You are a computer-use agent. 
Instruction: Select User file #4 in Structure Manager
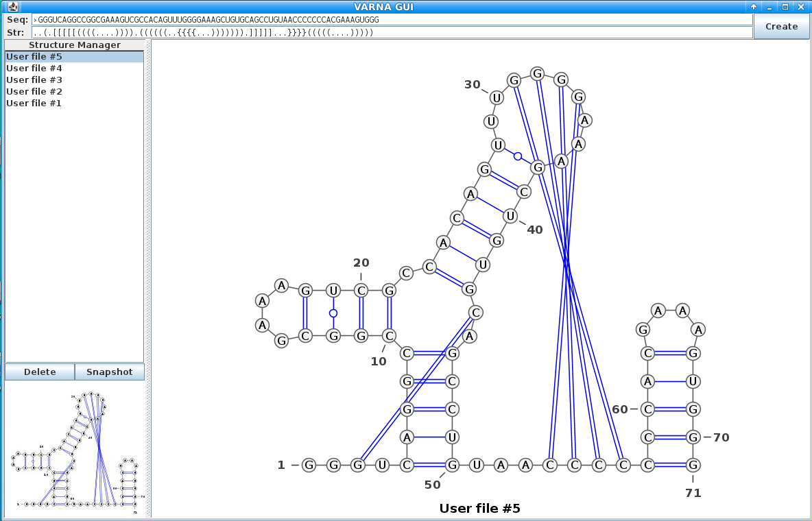pyautogui.click(x=34, y=69)
